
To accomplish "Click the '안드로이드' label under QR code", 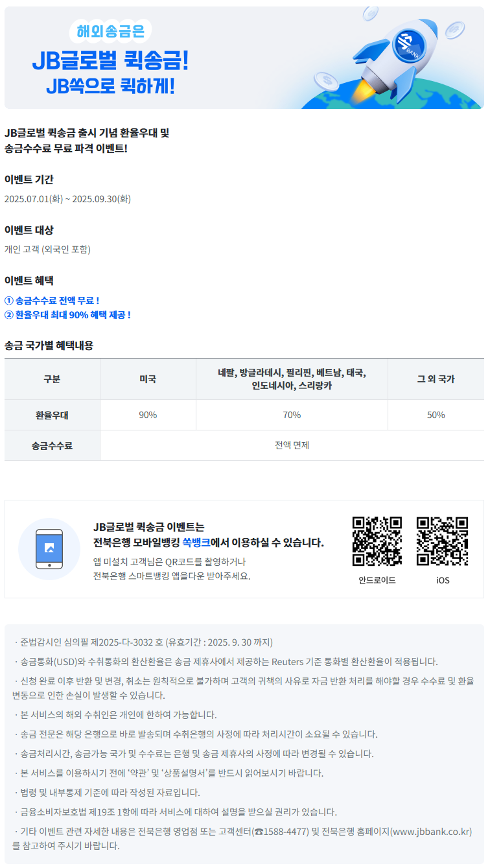I will (x=377, y=580).
